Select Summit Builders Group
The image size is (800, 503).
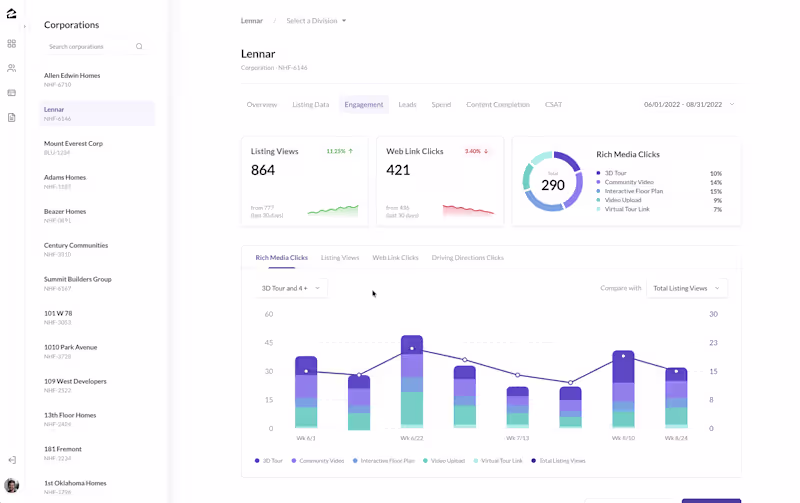97,284
